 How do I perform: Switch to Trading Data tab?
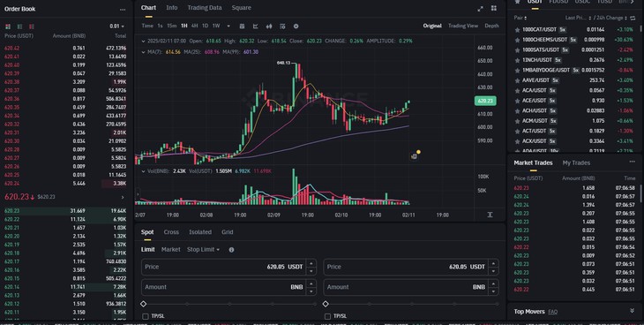tap(204, 8)
